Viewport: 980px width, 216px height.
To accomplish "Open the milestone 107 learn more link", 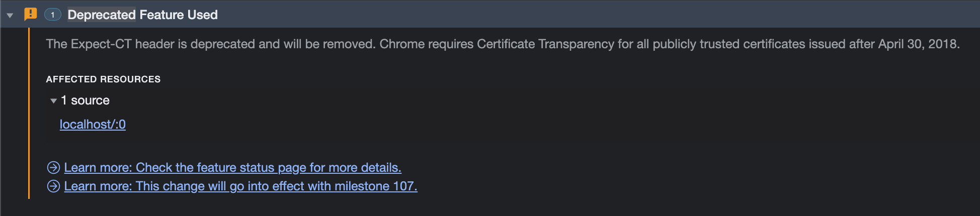I will click(240, 186).
